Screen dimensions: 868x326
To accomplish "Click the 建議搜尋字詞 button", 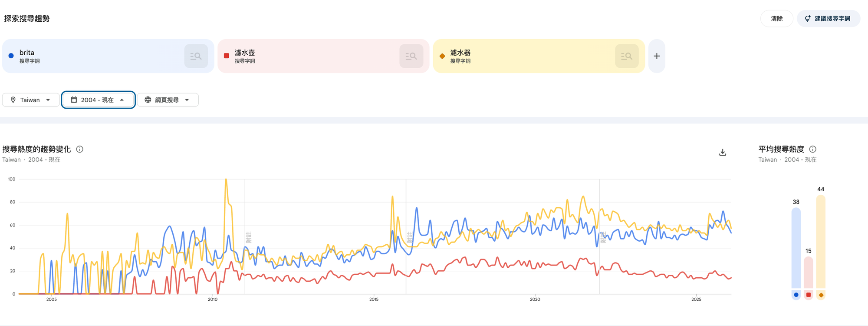I will [828, 19].
